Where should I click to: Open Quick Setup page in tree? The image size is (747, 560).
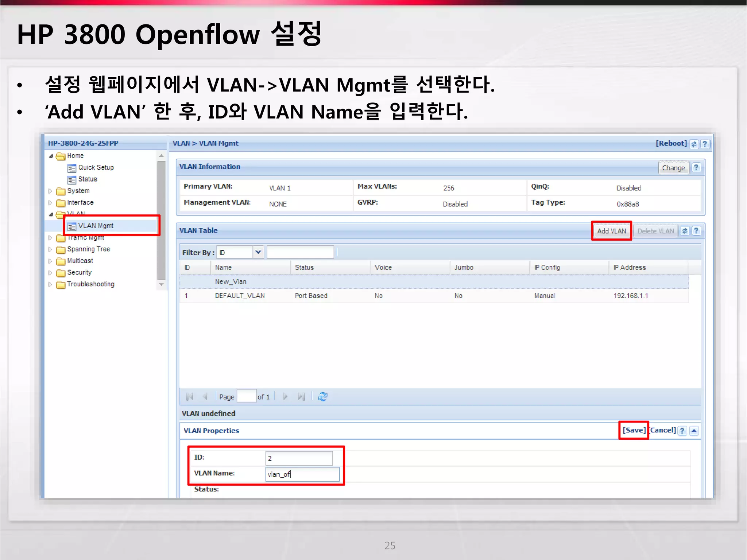(x=96, y=167)
